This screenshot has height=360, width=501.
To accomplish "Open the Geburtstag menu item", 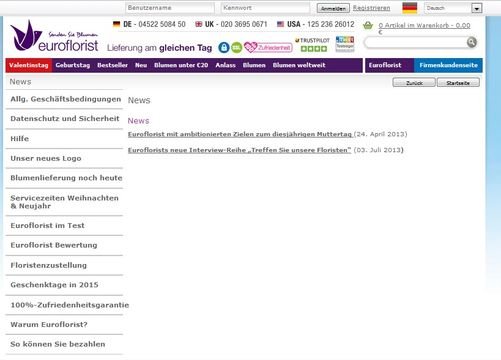I will coord(73,65).
